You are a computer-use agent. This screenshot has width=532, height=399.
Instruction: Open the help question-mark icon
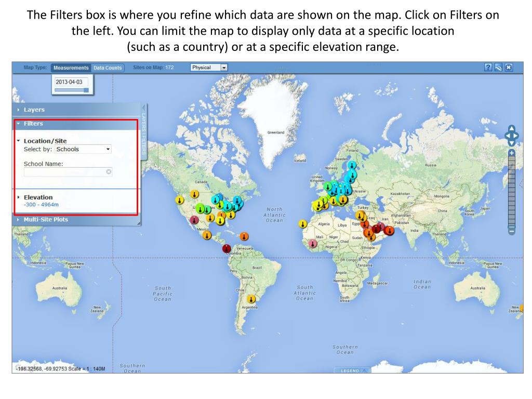pyautogui.click(x=488, y=67)
